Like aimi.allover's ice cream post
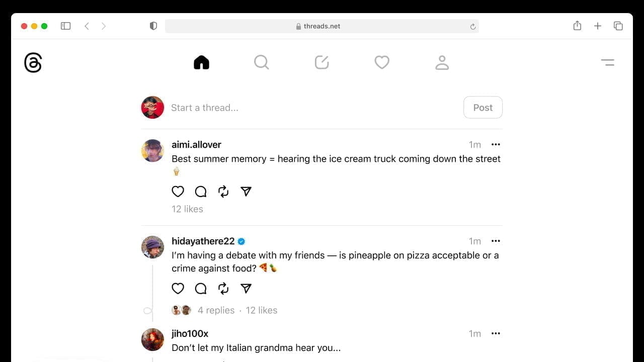 tap(178, 192)
